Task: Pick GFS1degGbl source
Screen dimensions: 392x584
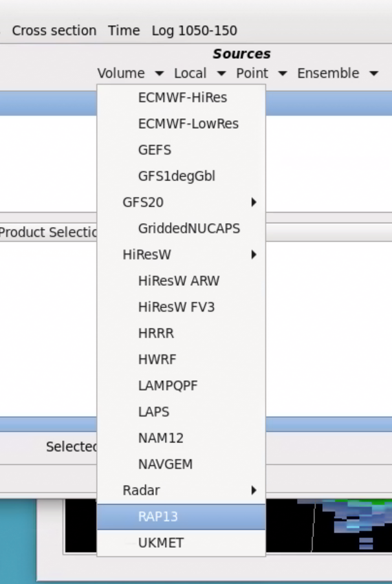Action: (x=182, y=176)
